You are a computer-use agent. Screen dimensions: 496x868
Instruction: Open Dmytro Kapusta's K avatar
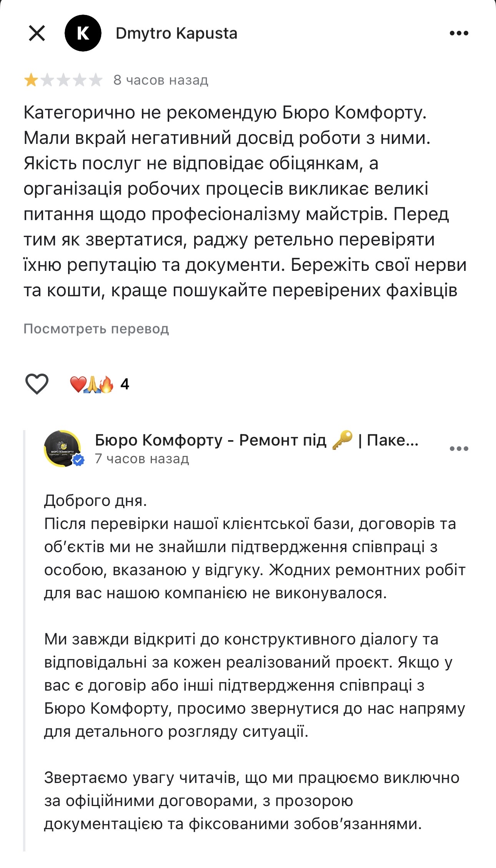(83, 33)
